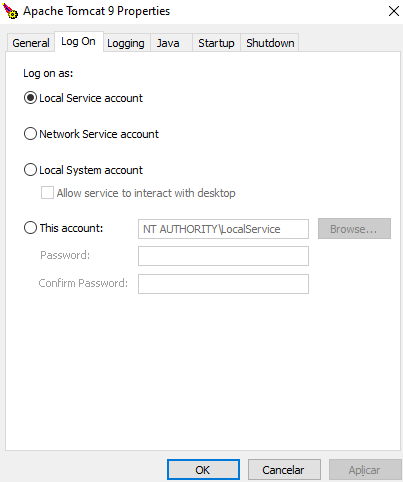Click the Apache Tomcat feather icon in title bar
The height and width of the screenshot is (482, 403).
pos(10,11)
